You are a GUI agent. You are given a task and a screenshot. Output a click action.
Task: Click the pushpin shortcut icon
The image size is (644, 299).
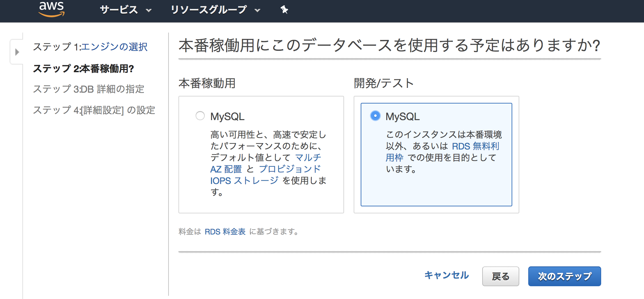(x=284, y=10)
